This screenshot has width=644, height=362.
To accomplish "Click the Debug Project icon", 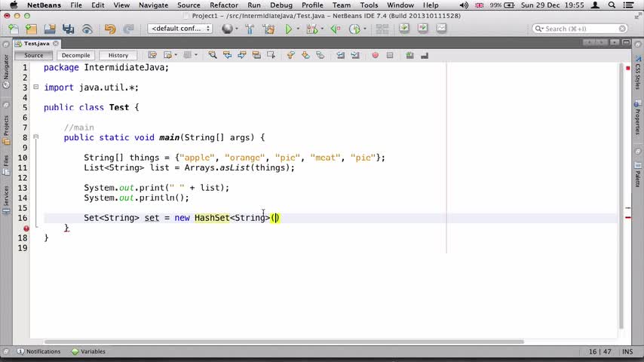I will (x=312, y=29).
